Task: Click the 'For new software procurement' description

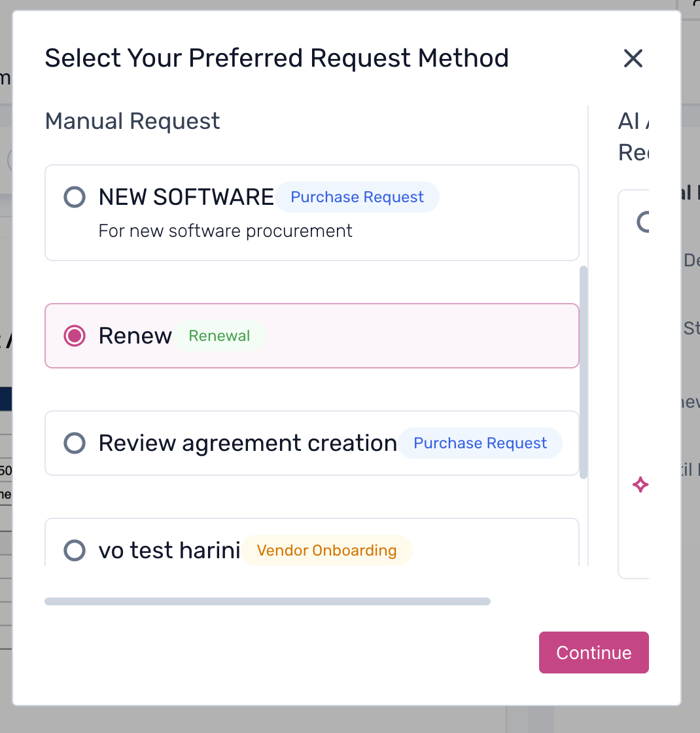Action: pos(225,231)
